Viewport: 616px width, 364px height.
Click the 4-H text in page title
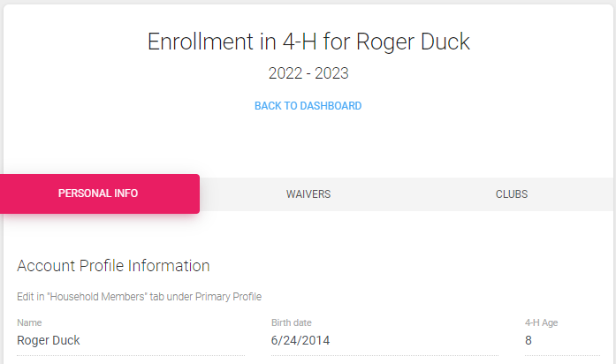click(300, 42)
